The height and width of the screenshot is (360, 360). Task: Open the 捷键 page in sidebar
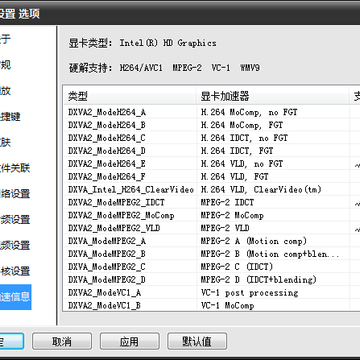coord(10,117)
